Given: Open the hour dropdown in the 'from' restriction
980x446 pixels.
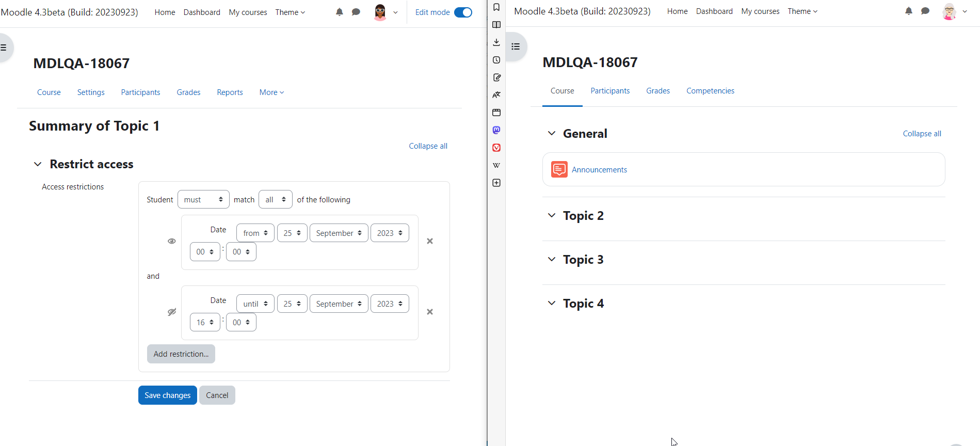Looking at the screenshot, I should [x=205, y=251].
